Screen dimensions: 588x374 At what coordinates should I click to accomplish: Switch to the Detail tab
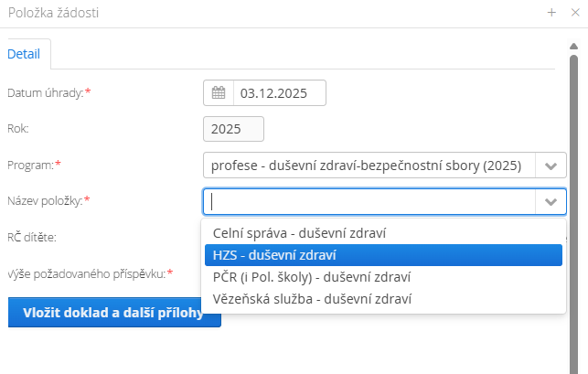click(24, 54)
